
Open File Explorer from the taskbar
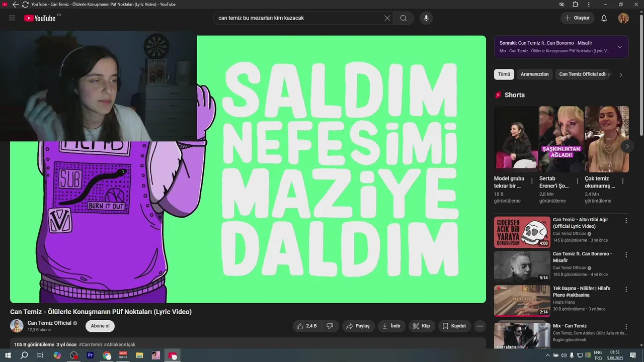(139, 355)
